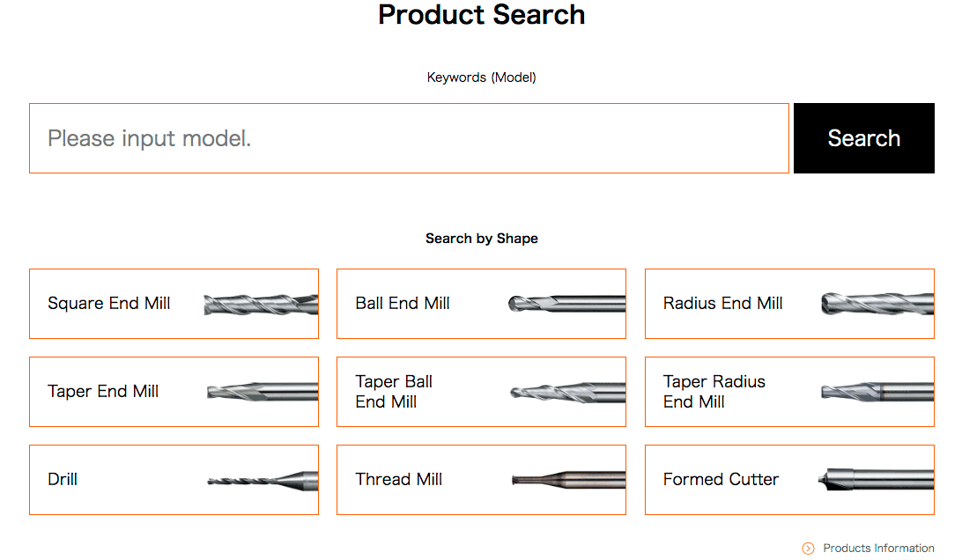The height and width of the screenshot is (560, 962).
Task: Click the Thread Mill tool image
Action: (569, 480)
